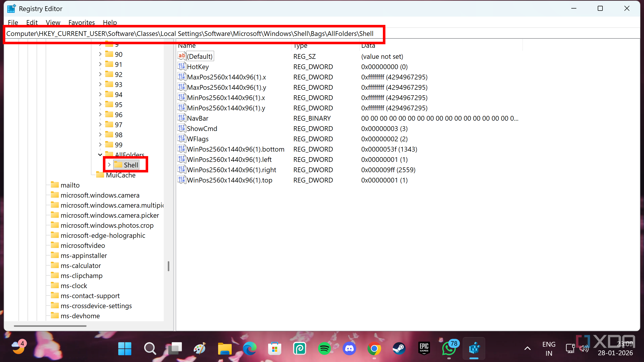Open Epic Games launcher from taskbar
This screenshot has width=644, height=362.
(424, 348)
